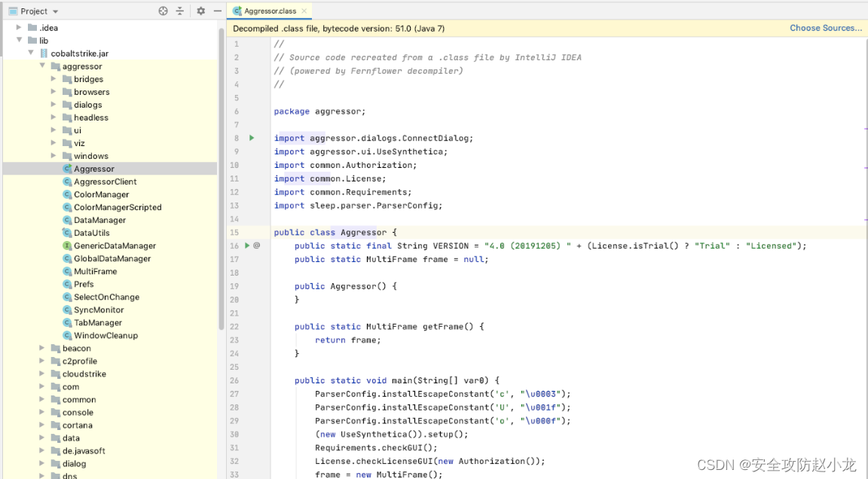Expand the common package

click(42, 399)
